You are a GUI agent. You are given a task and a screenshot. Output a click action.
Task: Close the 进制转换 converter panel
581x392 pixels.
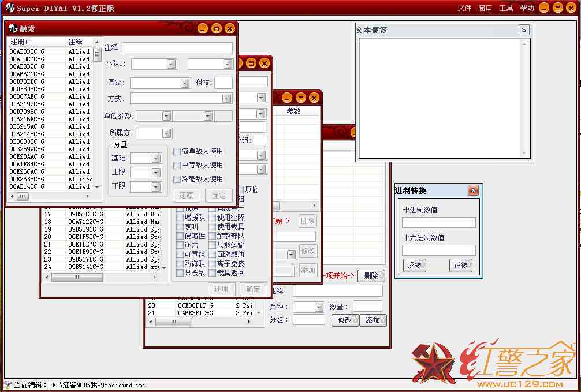(473, 191)
